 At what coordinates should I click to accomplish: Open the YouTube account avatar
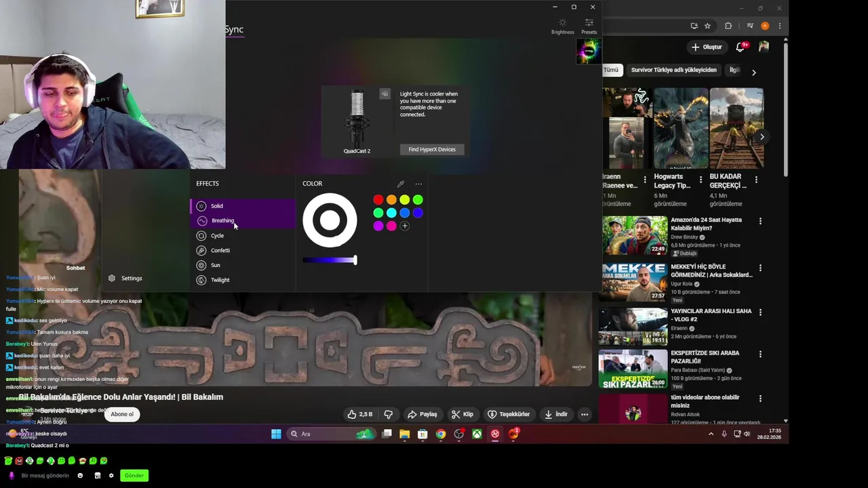(764, 47)
